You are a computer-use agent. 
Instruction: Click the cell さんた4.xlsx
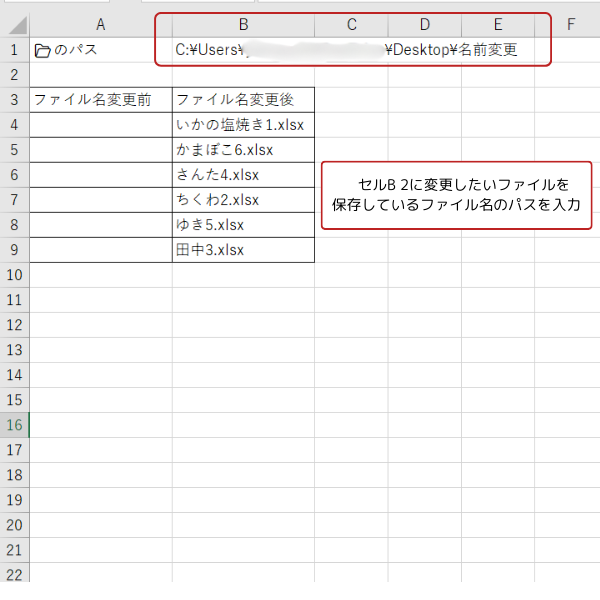coord(243,175)
